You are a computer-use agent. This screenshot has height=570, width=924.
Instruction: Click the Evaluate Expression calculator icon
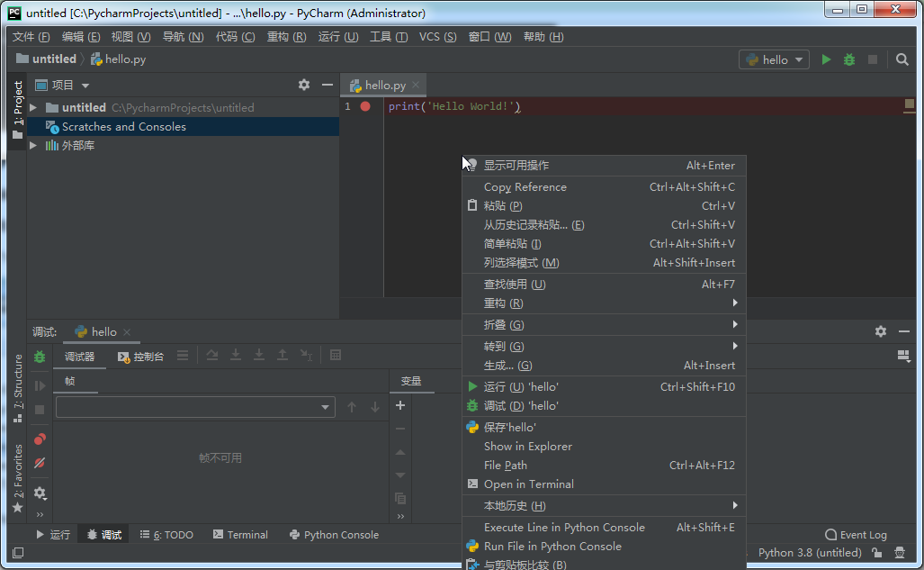[336, 356]
